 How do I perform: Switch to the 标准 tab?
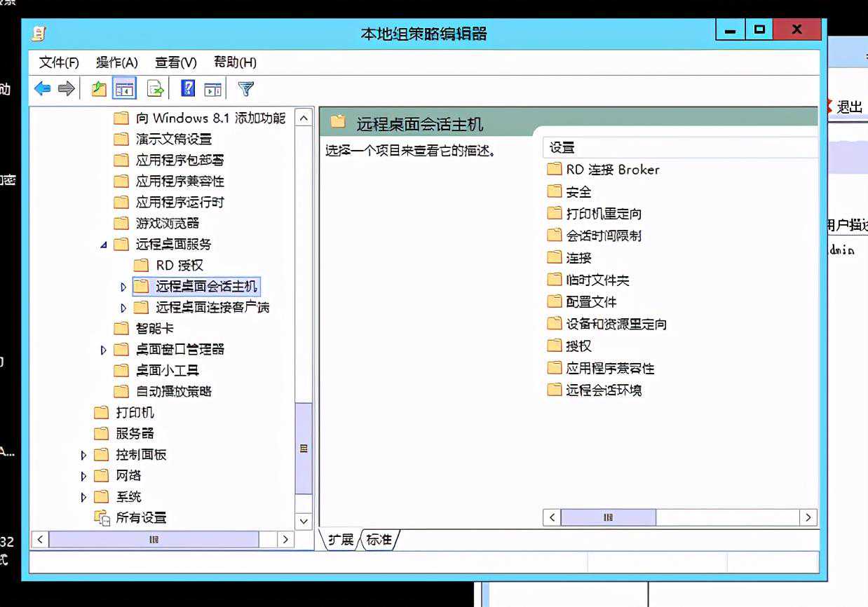pyautogui.click(x=379, y=540)
